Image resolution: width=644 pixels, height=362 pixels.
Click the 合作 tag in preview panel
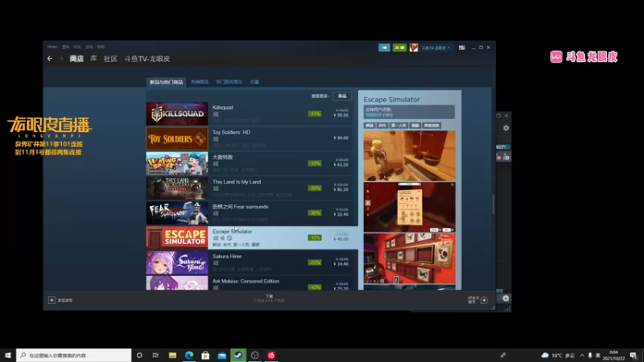(x=382, y=125)
